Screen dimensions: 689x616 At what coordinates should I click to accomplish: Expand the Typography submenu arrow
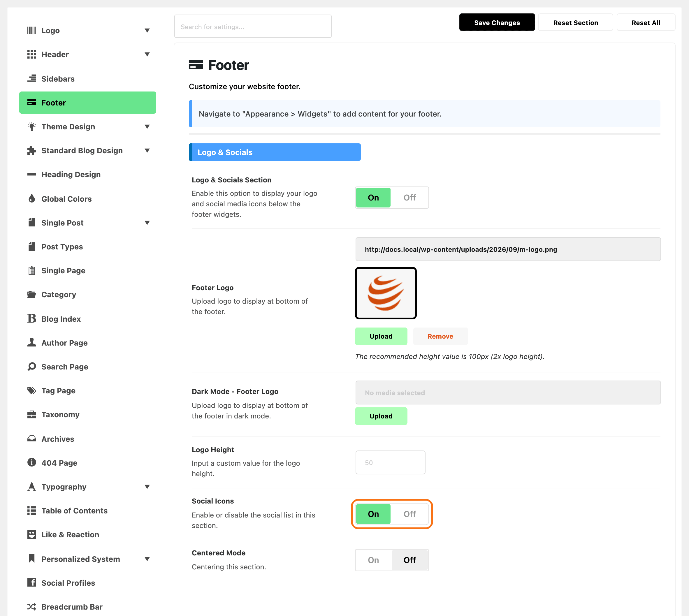click(147, 487)
